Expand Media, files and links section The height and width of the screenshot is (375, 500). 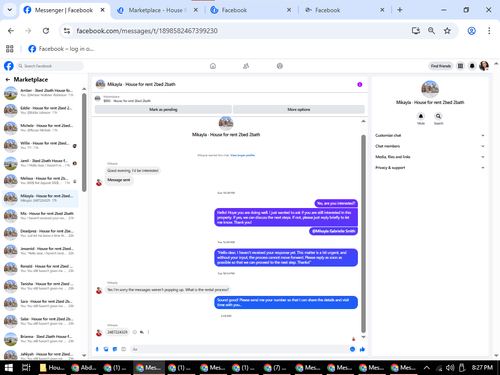point(430,157)
